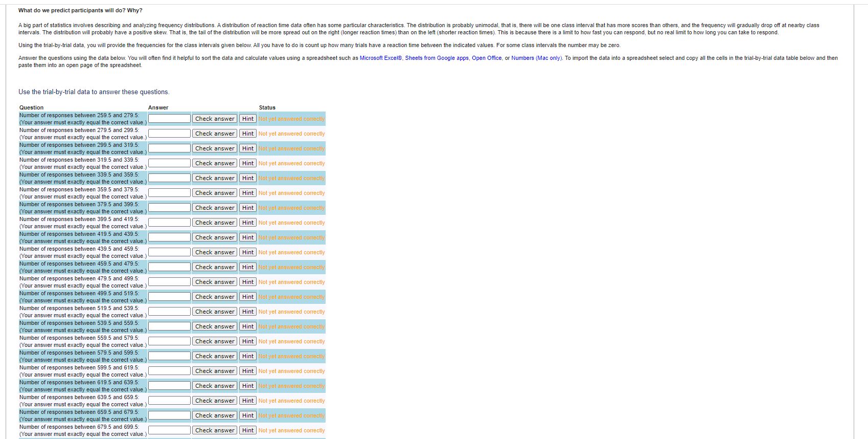Check answer for 679.5 and 699.5 row
This screenshot has width=868, height=439.
[x=215, y=430]
